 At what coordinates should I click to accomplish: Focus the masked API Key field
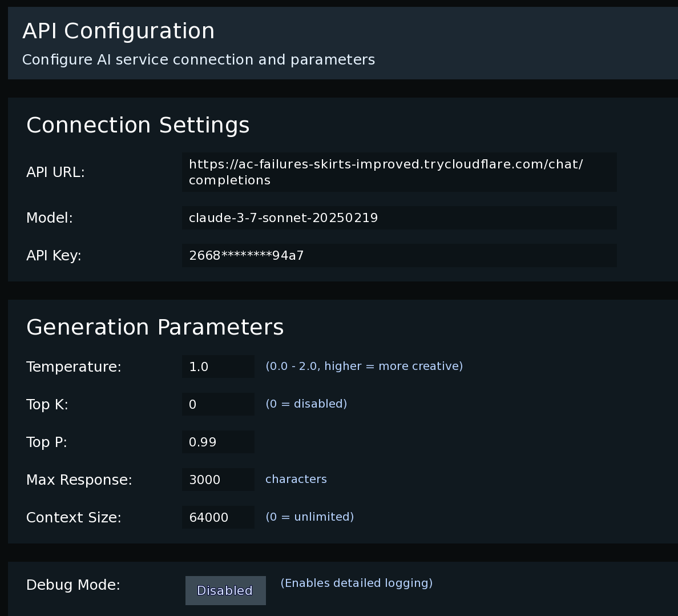tap(399, 255)
